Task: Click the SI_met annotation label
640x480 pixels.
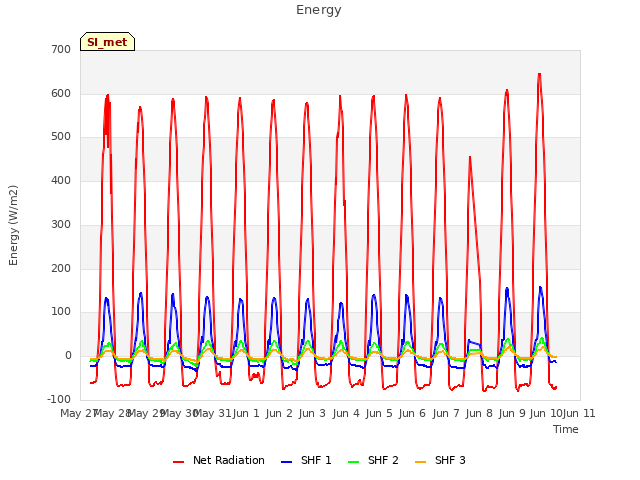Action: point(107,42)
